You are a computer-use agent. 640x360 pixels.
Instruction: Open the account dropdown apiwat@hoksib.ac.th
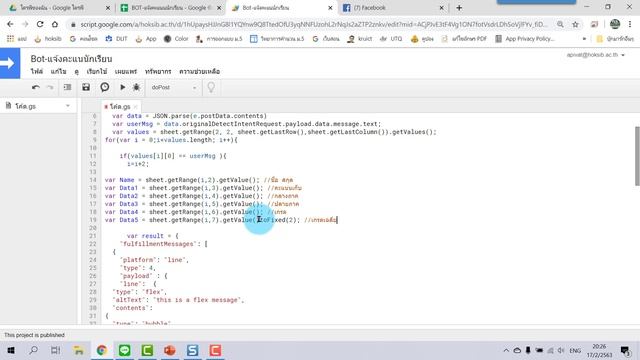[x=596, y=55]
